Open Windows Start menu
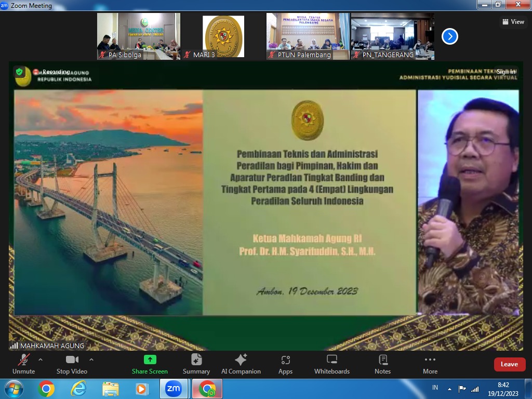This screenshot has height=399, width=532. (x=14, y=389)
